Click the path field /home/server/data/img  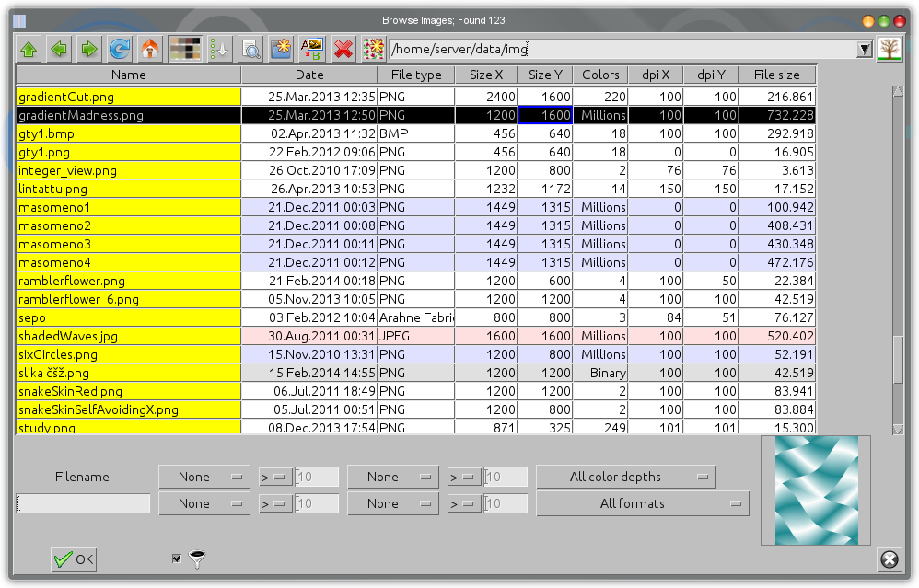(x=622, y=49)
